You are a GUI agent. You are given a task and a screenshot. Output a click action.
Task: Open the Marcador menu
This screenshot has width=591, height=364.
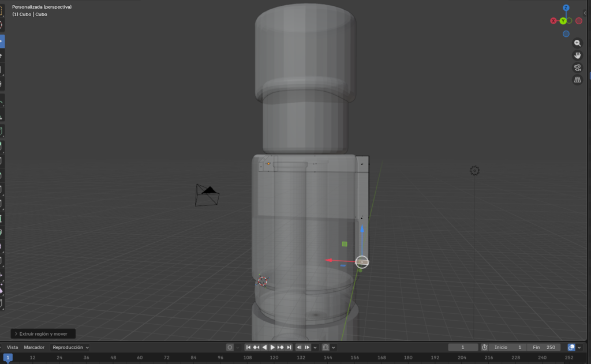(33, 347)
